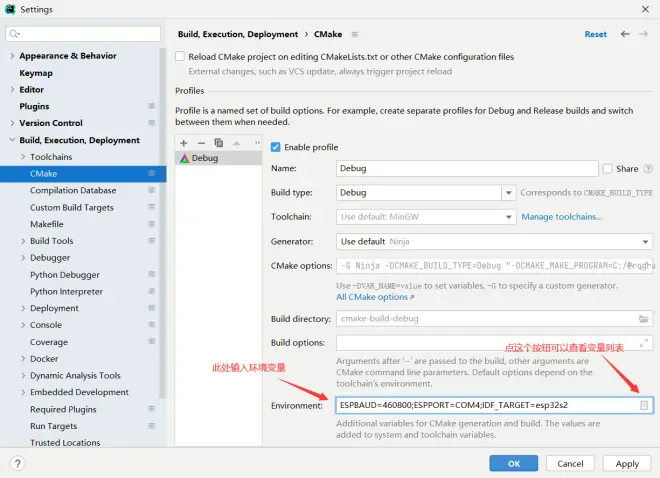Add a new CMake profile with plus icon
The width and height of the screenshot is (660, 478).
pos(184,143)
